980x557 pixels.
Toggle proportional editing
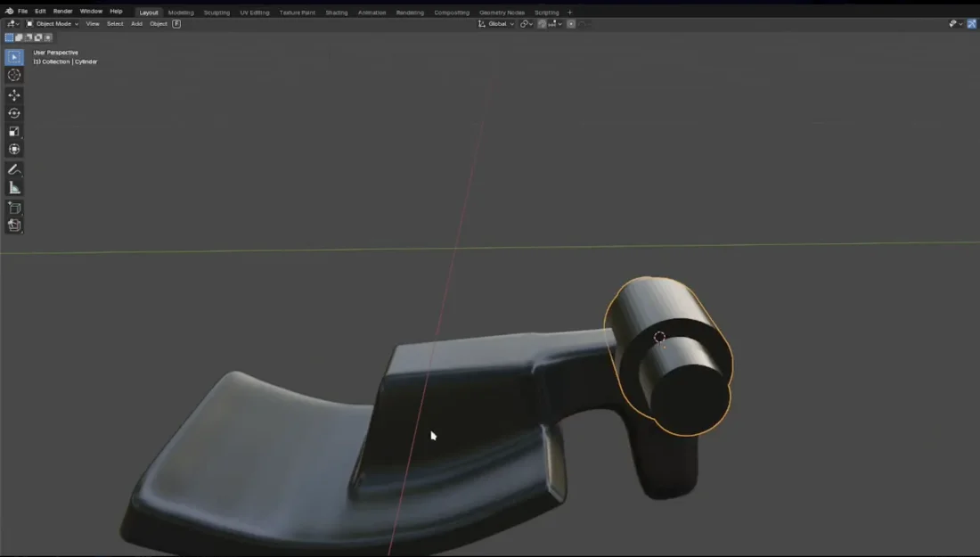(x=570, y=24)
